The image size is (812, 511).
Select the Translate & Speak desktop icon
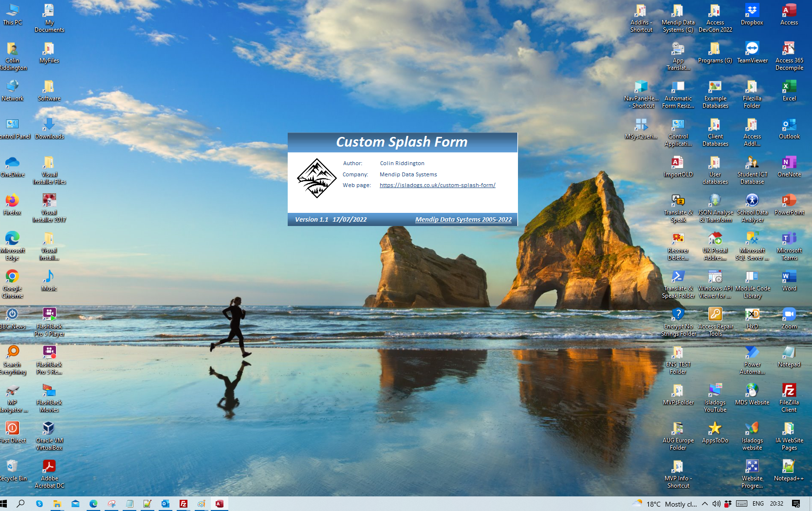[x=678, y=208]
